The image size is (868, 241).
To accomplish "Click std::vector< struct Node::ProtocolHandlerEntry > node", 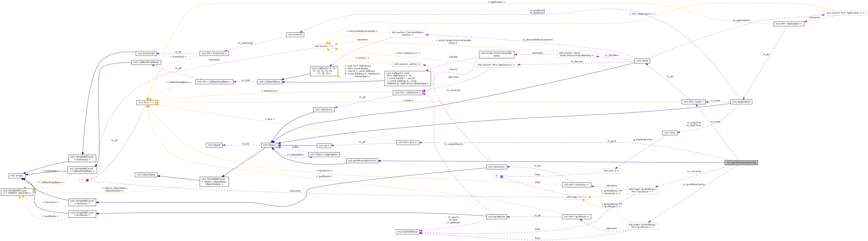I will [x=577, y=54].
